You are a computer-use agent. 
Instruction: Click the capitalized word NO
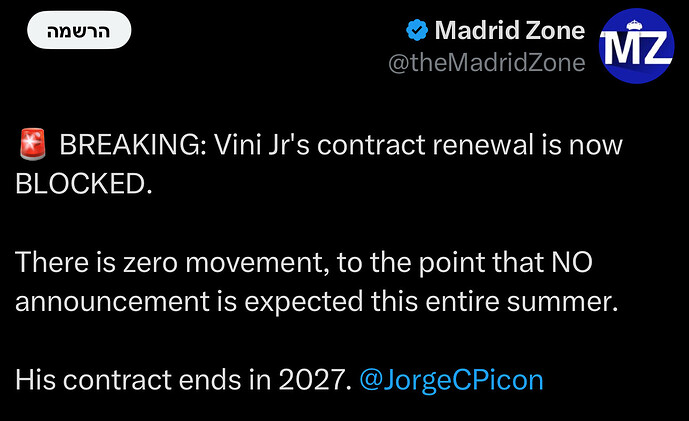point(573,264)
